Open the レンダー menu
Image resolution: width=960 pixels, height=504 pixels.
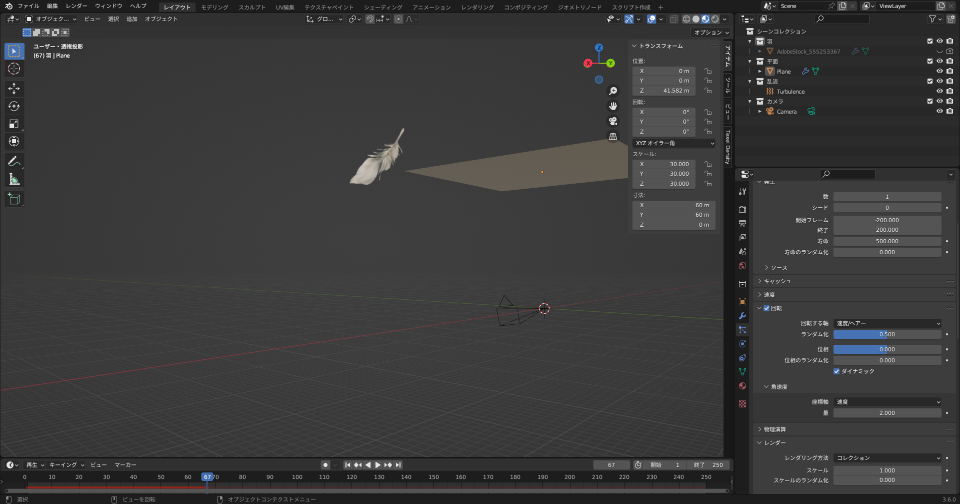pos(76,6)
